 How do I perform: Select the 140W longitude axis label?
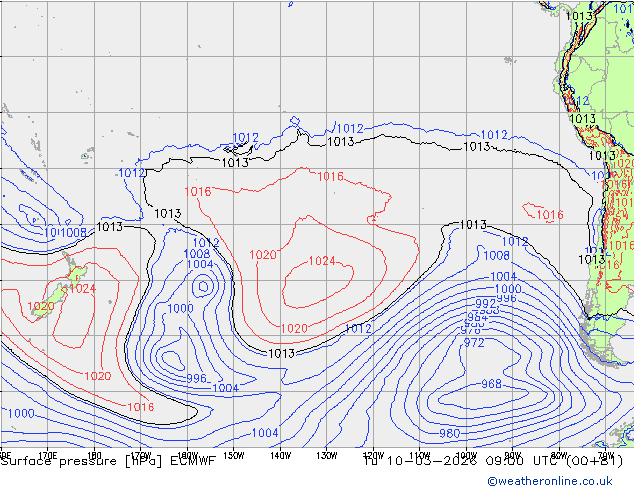coord(281,456)
